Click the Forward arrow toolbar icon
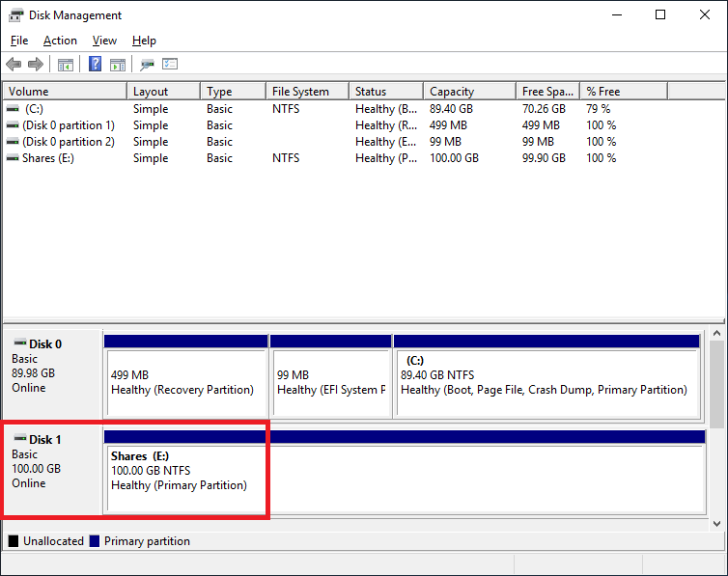 [x=36, y=65]
